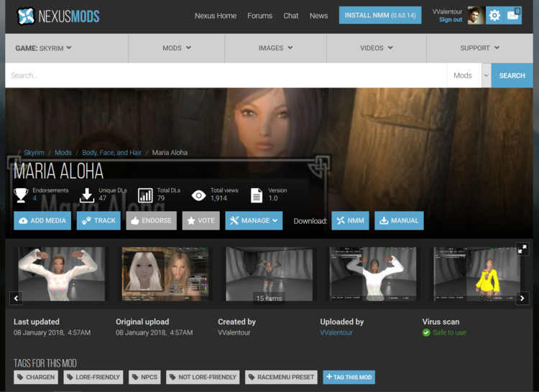Click ADD MEDIA button
The width and height of the screenshot is (539, 392).
[x=42, y=220]
